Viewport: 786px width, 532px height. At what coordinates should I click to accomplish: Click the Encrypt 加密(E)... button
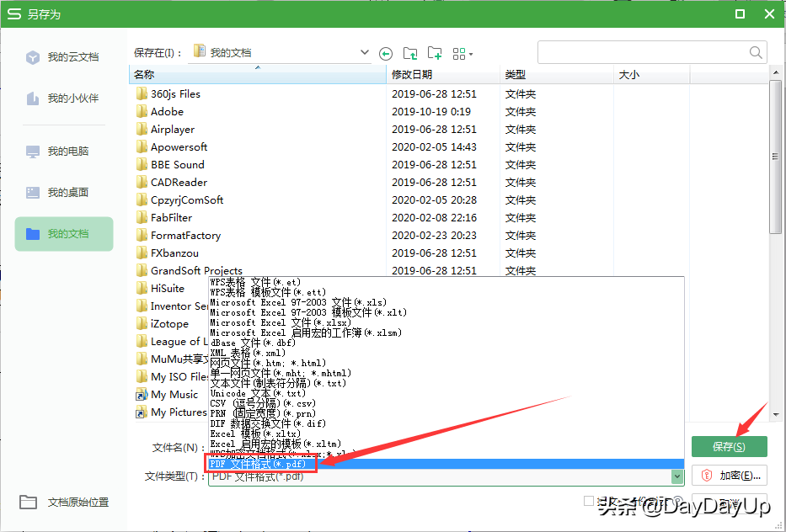[x=729, y=476]
